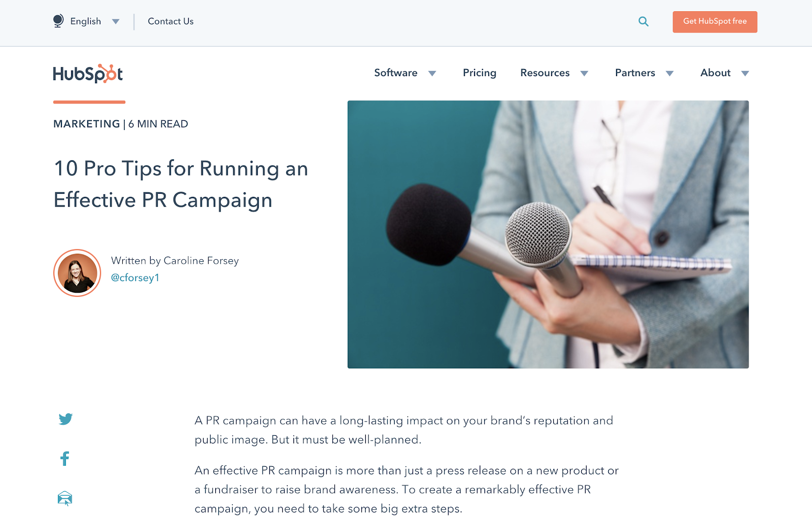Screen dimensions: 812x519
Task: Expand the Partners menu arrow
Action: coord(670,74)
